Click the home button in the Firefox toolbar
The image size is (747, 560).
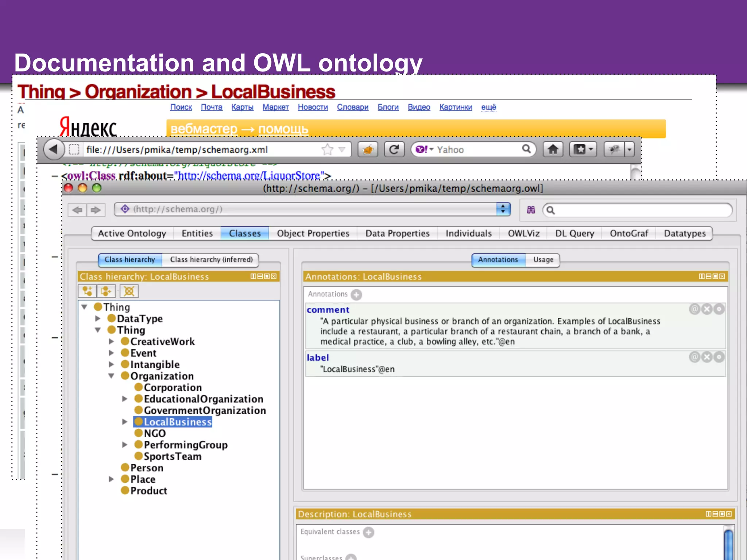click(x=553, y=149)
